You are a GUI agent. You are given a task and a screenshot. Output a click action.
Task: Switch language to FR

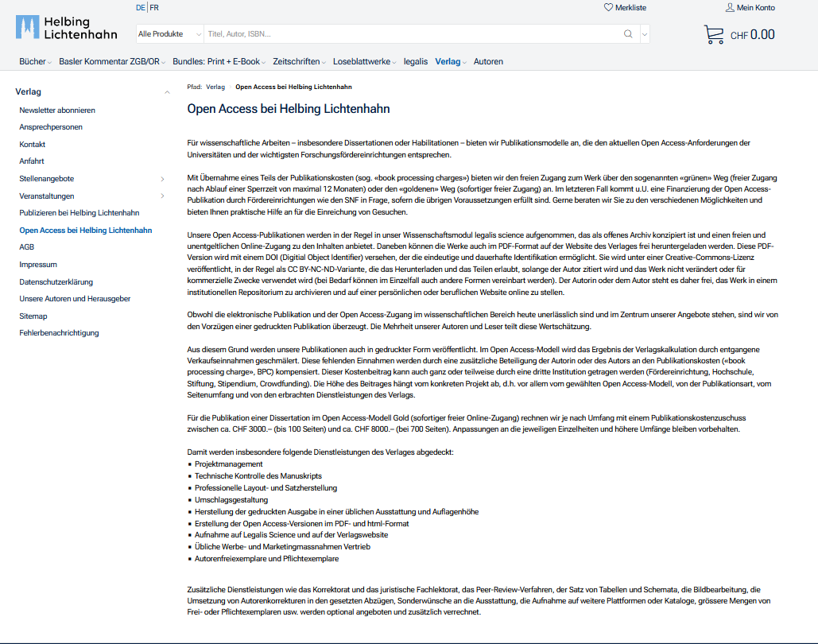(154, 8)
